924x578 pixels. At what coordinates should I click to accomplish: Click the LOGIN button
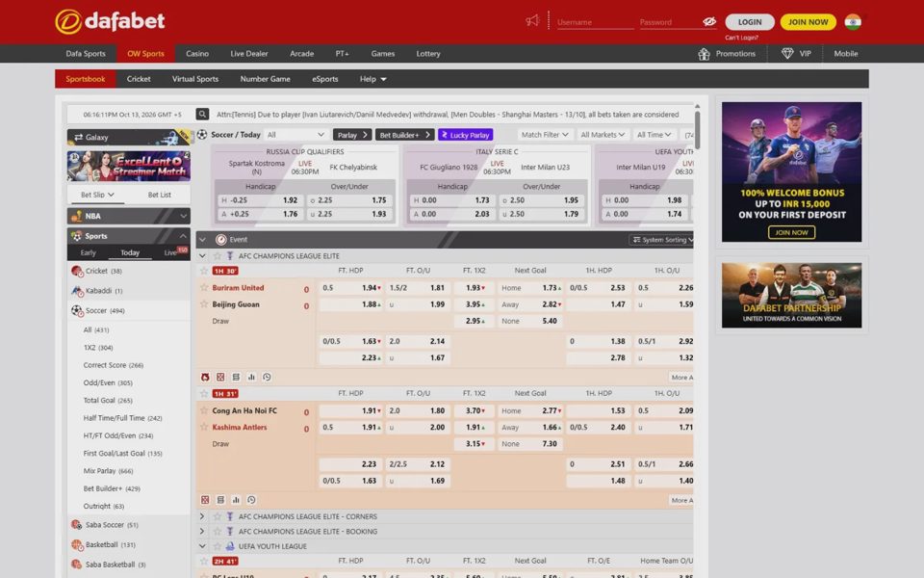click(750, 22)
